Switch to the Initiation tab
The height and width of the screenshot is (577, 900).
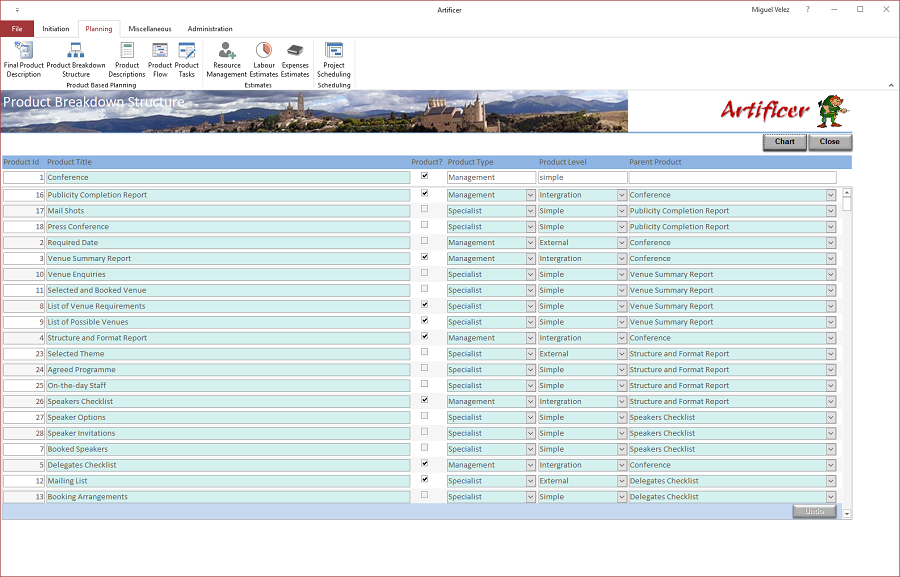[x=56, y=29]
